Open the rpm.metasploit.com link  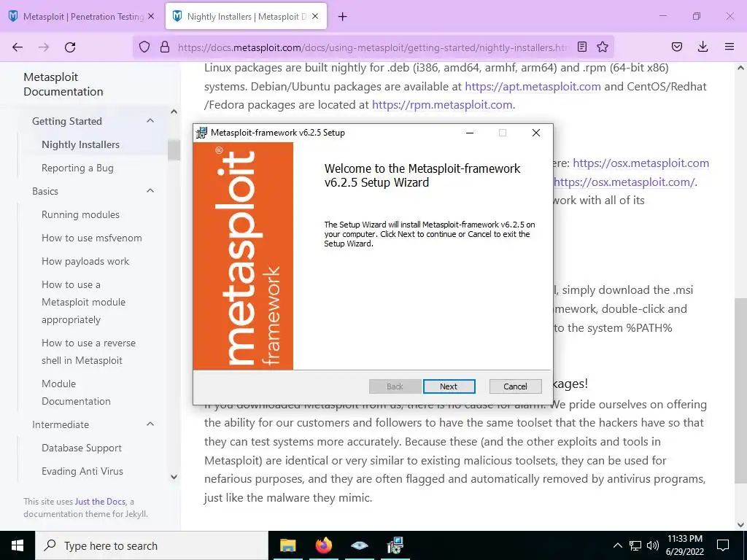(442, 105)
